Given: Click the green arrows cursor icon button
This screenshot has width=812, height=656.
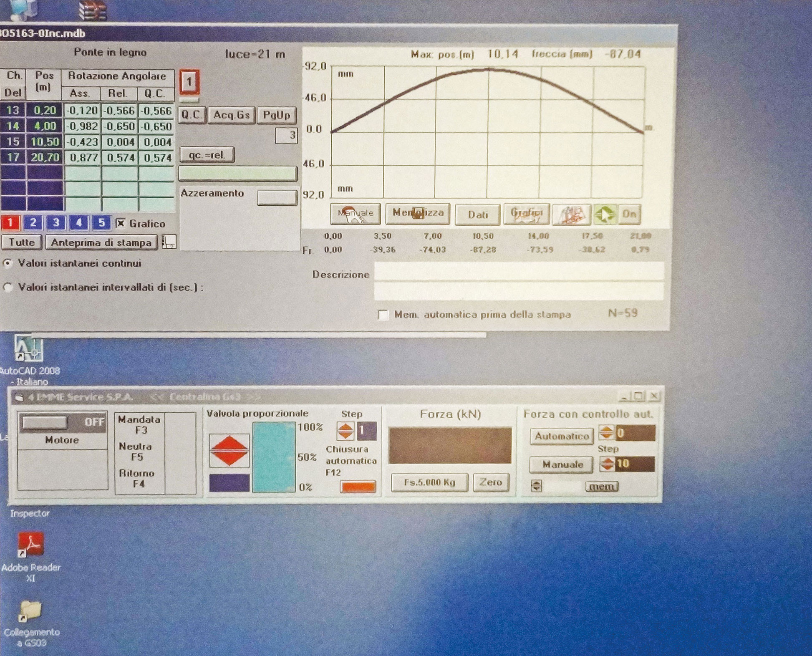Looking at the screenshot, I should pos(605,214).
